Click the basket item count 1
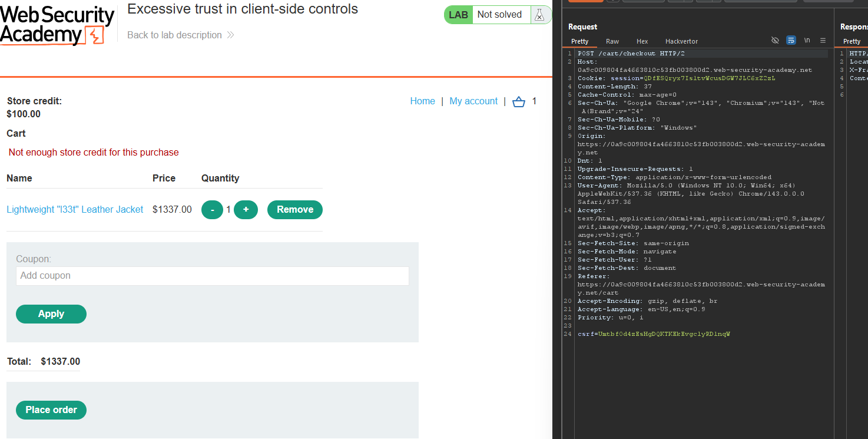This screenshot has width=868, height=439. (534, 101)
